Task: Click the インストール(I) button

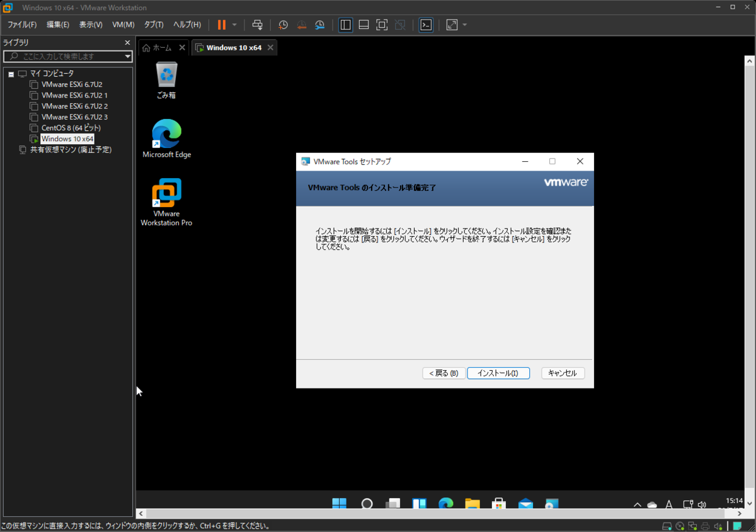Action: click(498, 373)
